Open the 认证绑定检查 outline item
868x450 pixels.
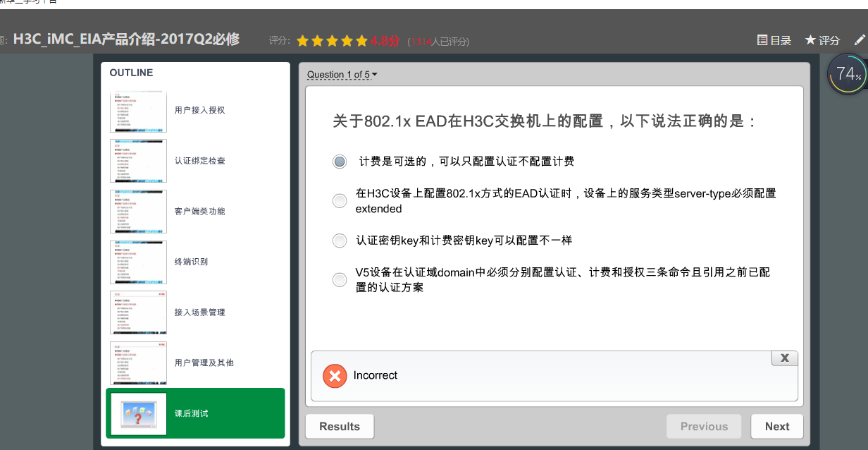195,161
